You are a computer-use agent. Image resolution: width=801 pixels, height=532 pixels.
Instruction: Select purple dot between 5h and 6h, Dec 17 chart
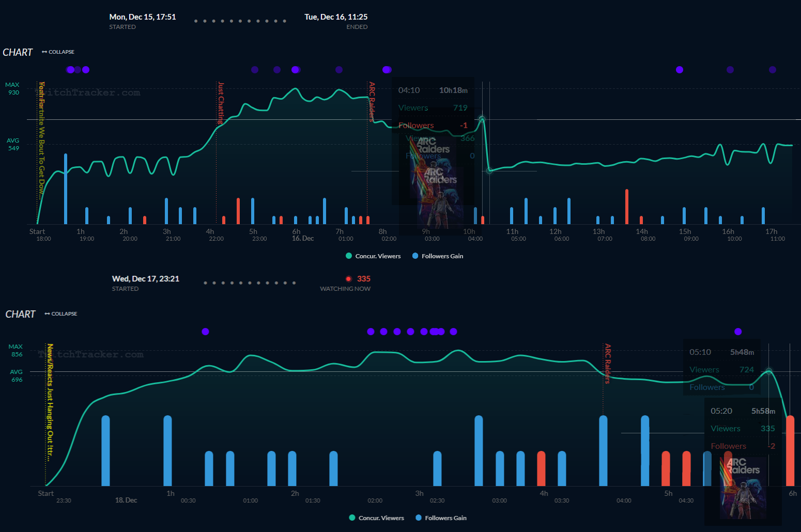click(x=738, y=332)
